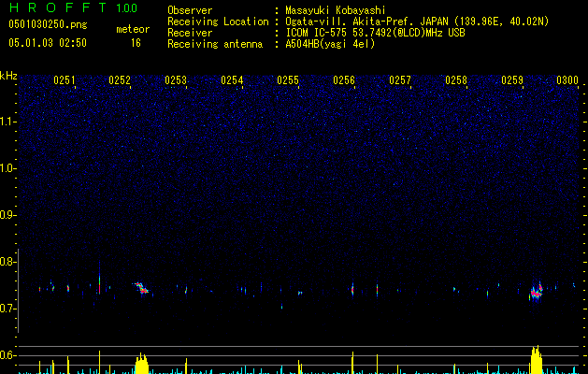
Task: Click the Receiver label
Action: (190, 33)
